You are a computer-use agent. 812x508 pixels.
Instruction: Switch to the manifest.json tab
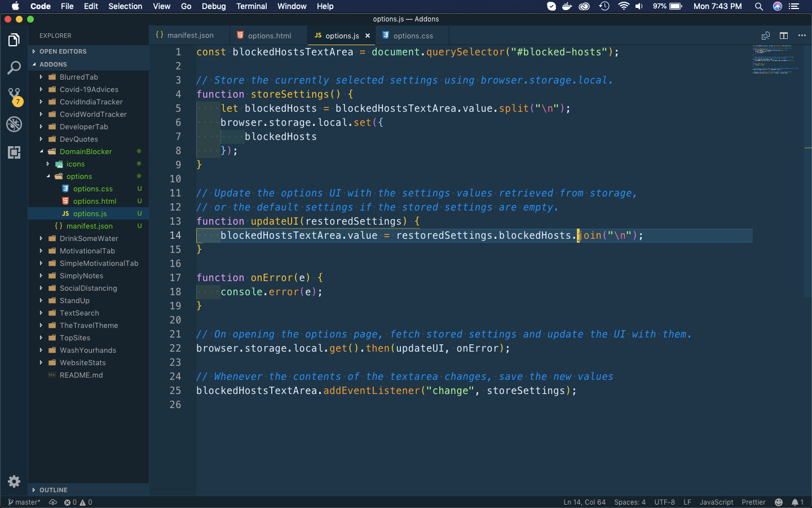(189, 35)
